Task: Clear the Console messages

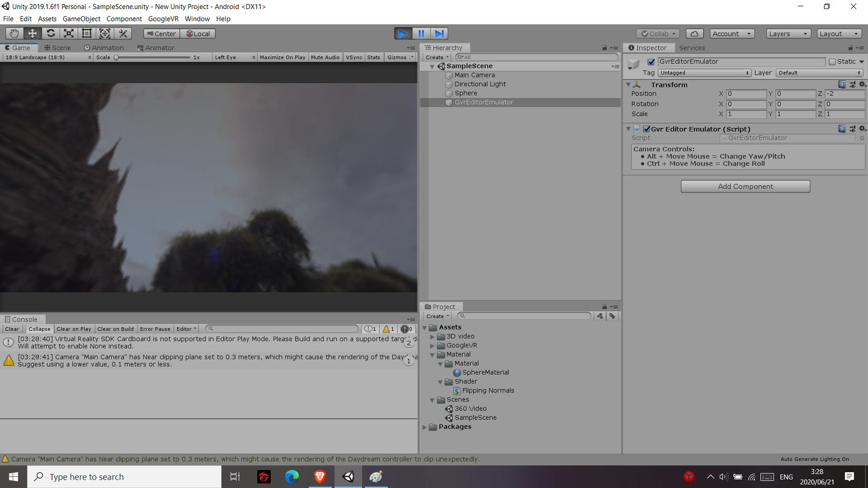Action: click(x=12, y=329)
